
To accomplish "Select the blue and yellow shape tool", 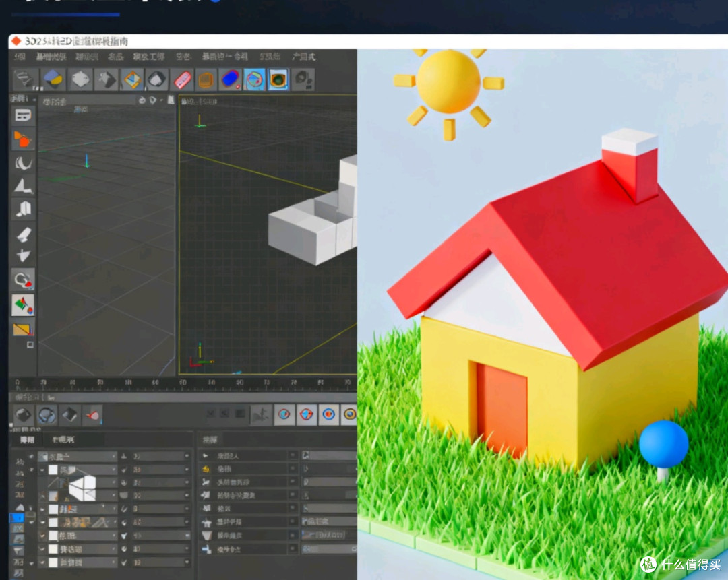I will point(54,79).
